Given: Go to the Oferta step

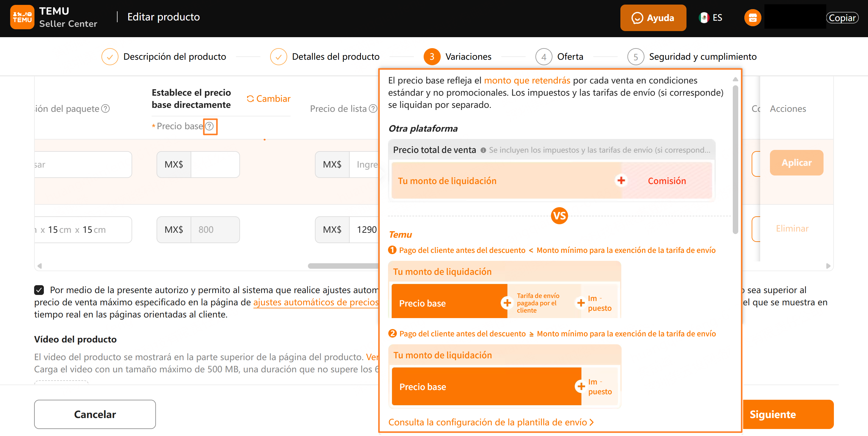Looking at the screenshot, I should pos(570,57).
